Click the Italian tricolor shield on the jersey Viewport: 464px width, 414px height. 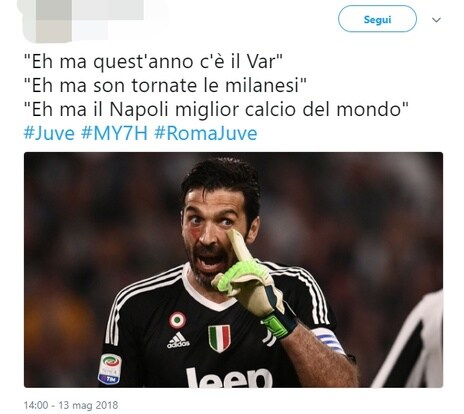click(x=219, y=338)
